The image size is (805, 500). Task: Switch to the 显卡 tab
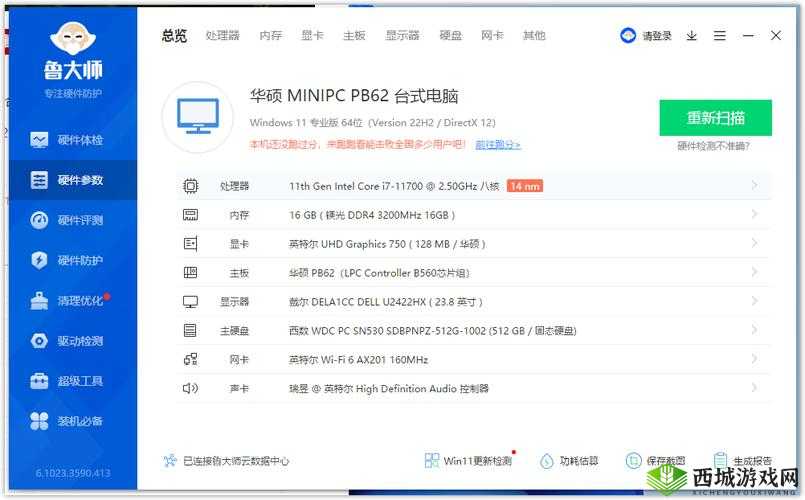click(312, 35)
